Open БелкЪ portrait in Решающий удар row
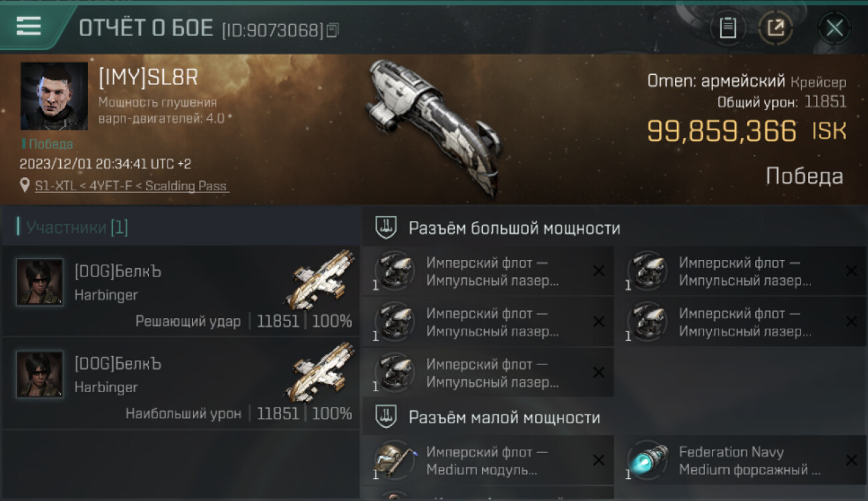The height and width of the screenshot is (501, 868). pos(40,282)
